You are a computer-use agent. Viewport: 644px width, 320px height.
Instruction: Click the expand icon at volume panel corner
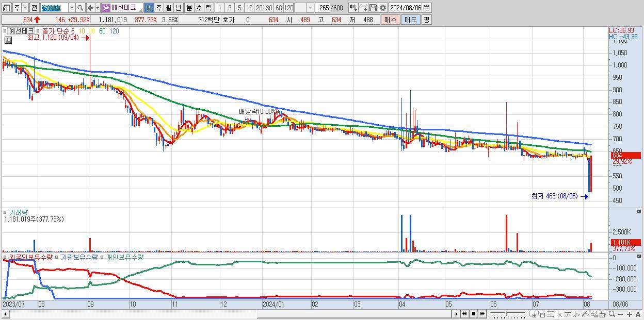[639, 212]
